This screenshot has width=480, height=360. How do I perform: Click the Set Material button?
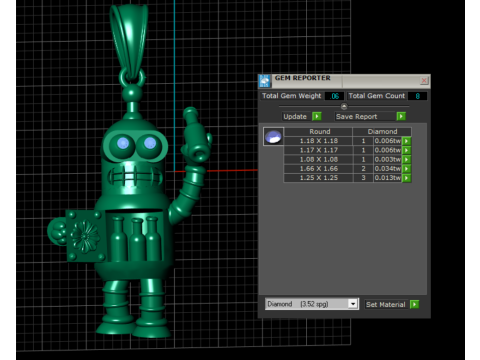tap(386, 304)
